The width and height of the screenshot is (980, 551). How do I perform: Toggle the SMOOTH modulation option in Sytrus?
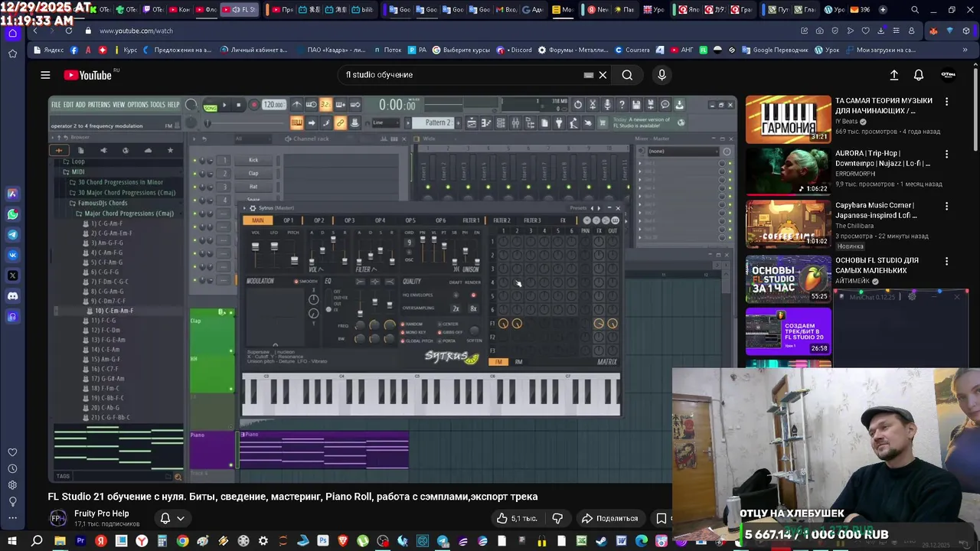tap(306, 282)
